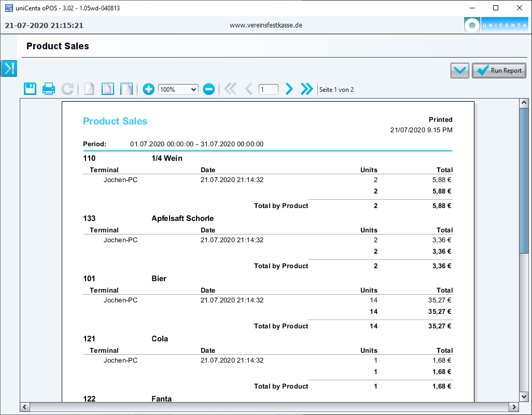Click the Cola total by product 1,68 €
The width and height of the screenshot is (532, 415).
pos(442,386)
